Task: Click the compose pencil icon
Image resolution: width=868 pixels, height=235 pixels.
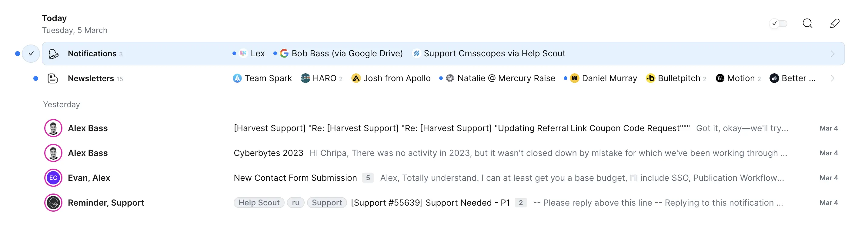Action: click(x=835, y=24)
